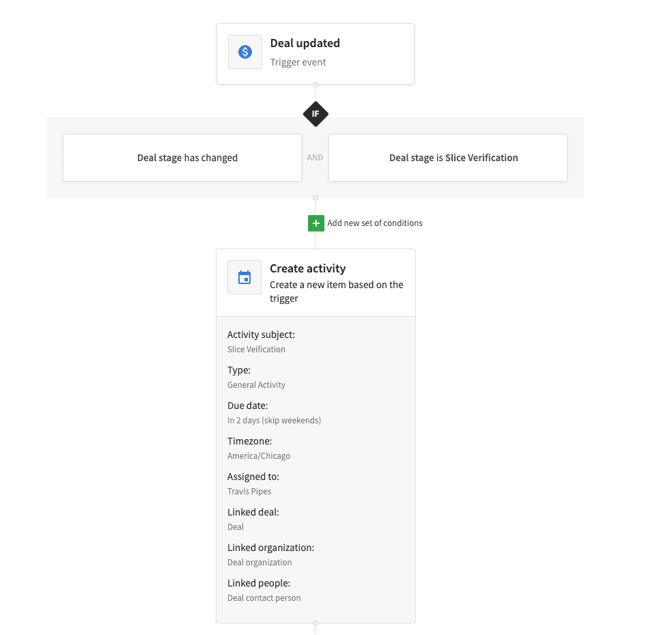Click connector dot below the trigger card
The width and height of the screenshot is (672, 635).
(316, 85)
